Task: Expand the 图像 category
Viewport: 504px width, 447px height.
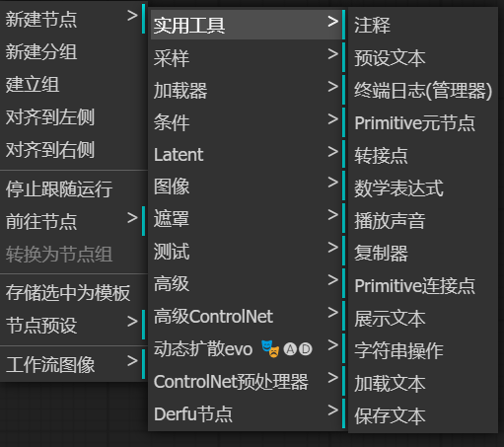Action: 248,186
